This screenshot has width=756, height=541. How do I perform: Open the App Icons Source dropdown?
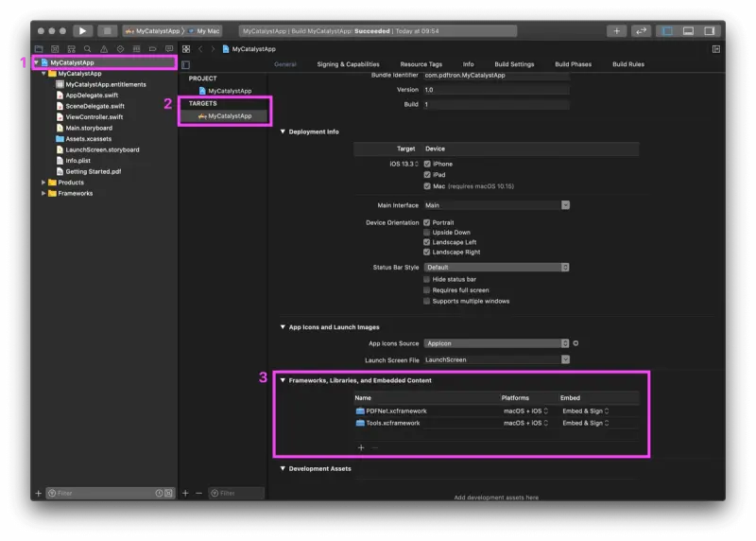pos(496,343)
